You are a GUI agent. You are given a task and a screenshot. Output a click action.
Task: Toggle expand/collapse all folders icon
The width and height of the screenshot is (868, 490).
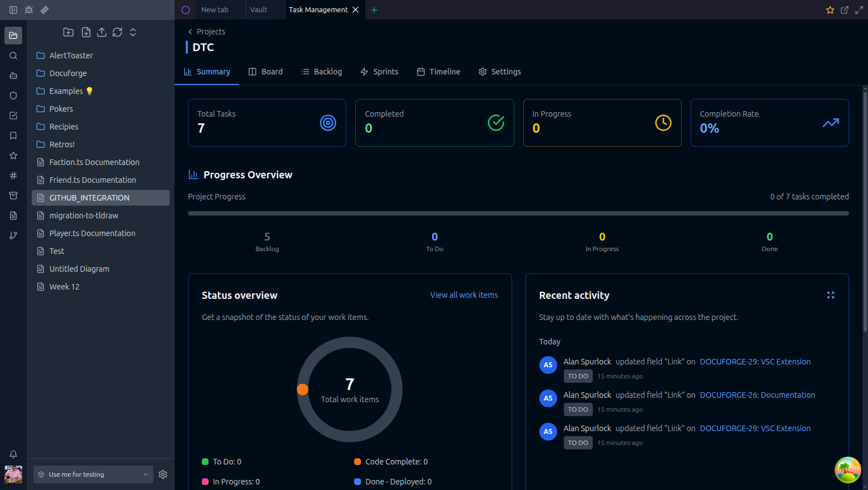[133, 32]
